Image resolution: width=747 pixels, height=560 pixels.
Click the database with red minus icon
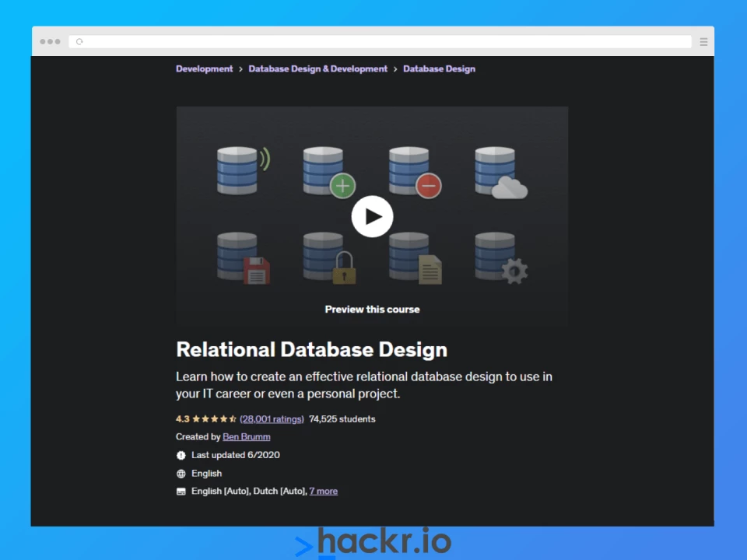click(x=415, y=172)
